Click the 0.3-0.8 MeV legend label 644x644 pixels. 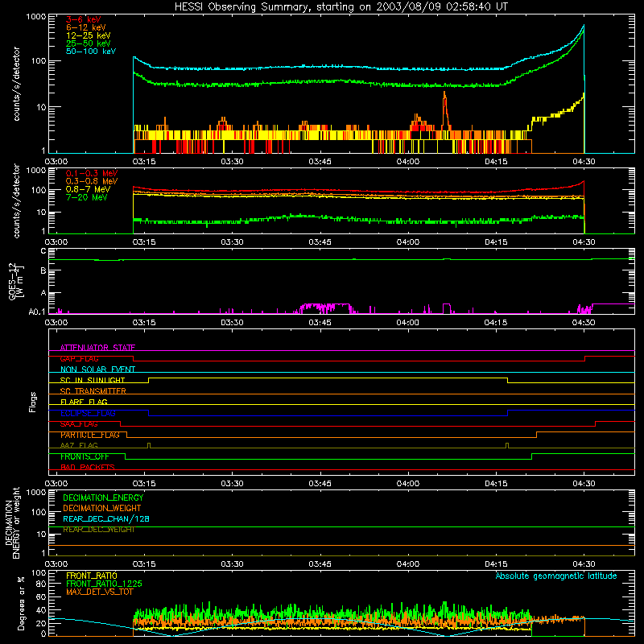click(92, 181)
